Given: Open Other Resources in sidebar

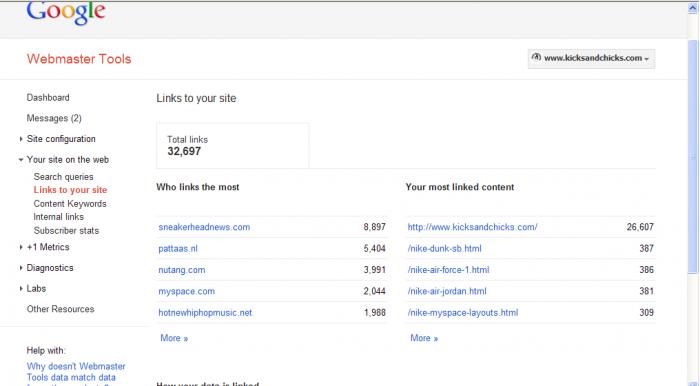Looking at the screenshot, I should [x=60, y=309].
